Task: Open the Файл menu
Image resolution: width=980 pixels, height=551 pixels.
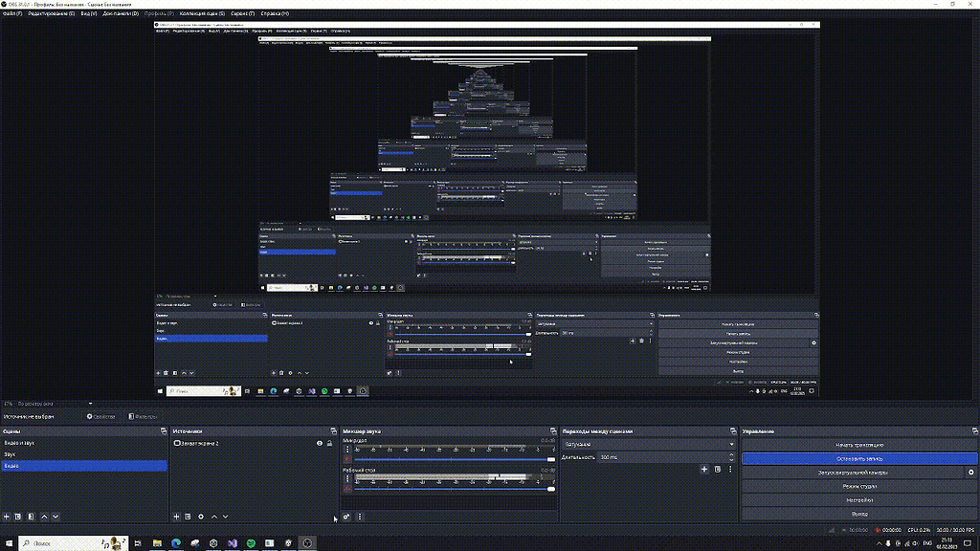Action: pyautogui.click(x=11, y=13)
